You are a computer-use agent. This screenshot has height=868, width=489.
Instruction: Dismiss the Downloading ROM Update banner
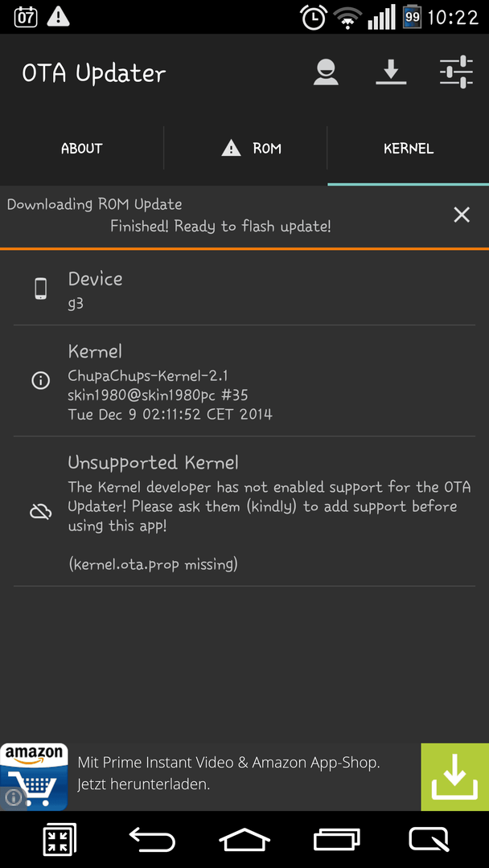tap(462, 215)
